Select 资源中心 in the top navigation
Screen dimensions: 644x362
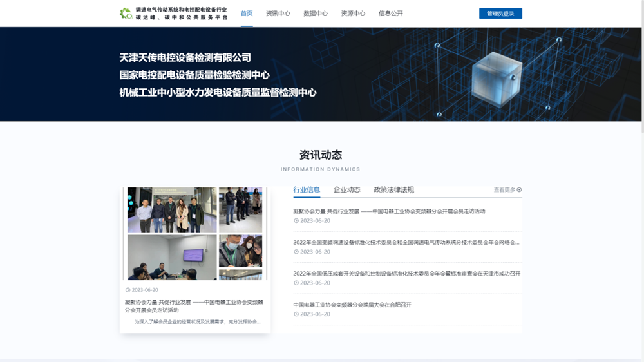(x=353, y=14)
